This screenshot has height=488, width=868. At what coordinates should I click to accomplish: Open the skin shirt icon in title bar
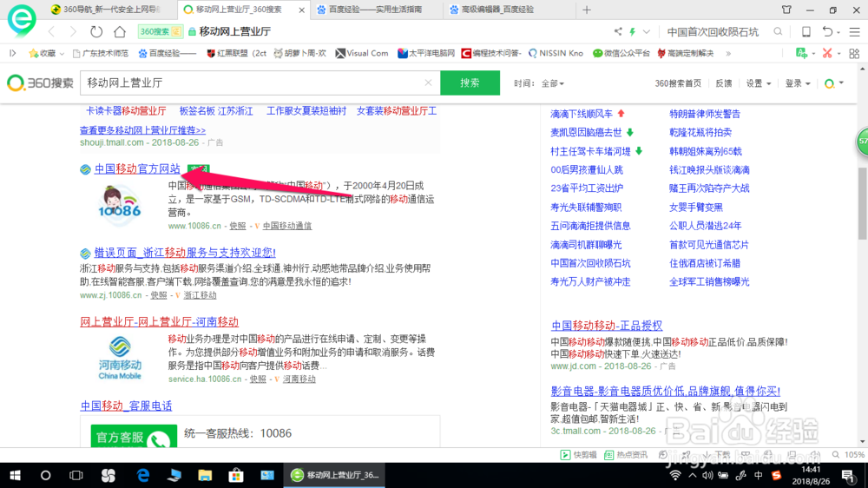tap(786, 10)
